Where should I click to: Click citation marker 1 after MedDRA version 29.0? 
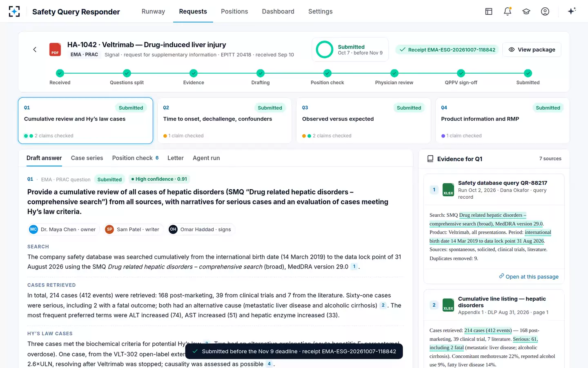(354, 267)
